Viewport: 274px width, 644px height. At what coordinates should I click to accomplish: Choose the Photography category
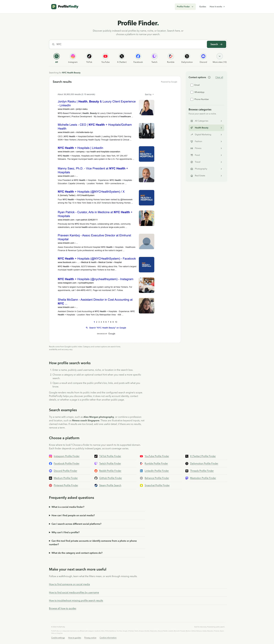pyautogui.click(x=206, y=169)
